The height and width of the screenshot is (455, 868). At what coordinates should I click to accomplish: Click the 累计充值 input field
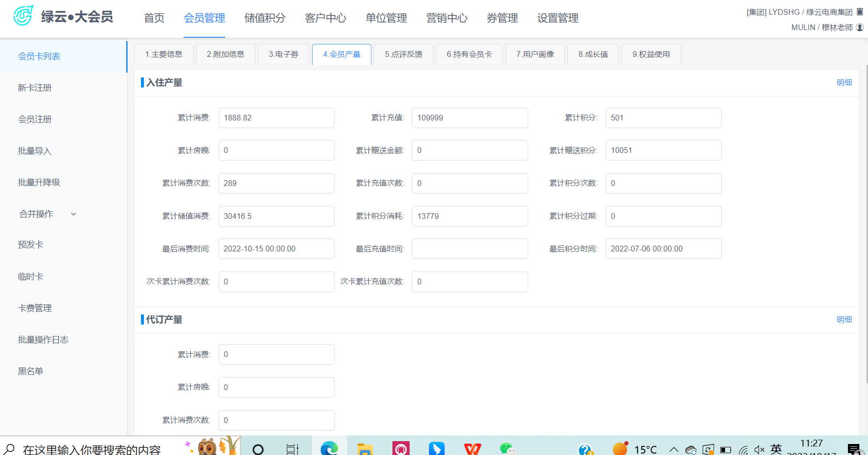469,118
